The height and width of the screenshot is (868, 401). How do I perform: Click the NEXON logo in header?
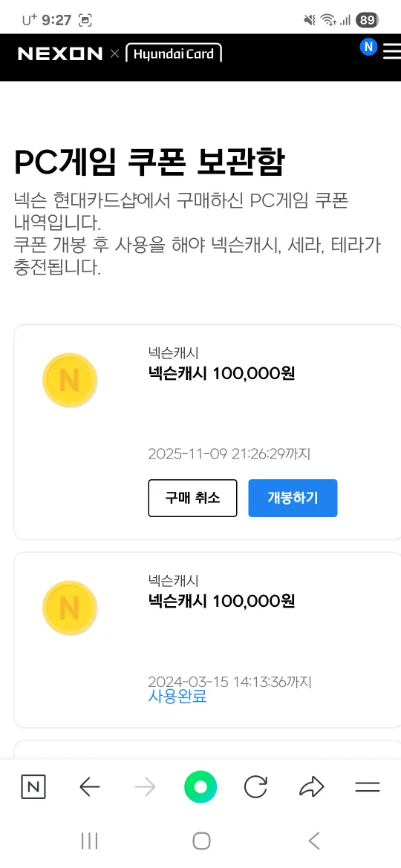pyautogui.click(x=60, y=53)
